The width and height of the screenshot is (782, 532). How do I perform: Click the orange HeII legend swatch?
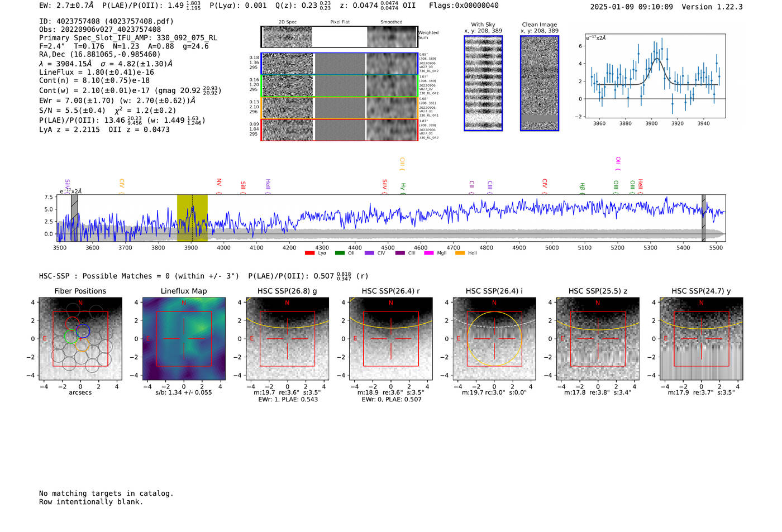(460, 253)
